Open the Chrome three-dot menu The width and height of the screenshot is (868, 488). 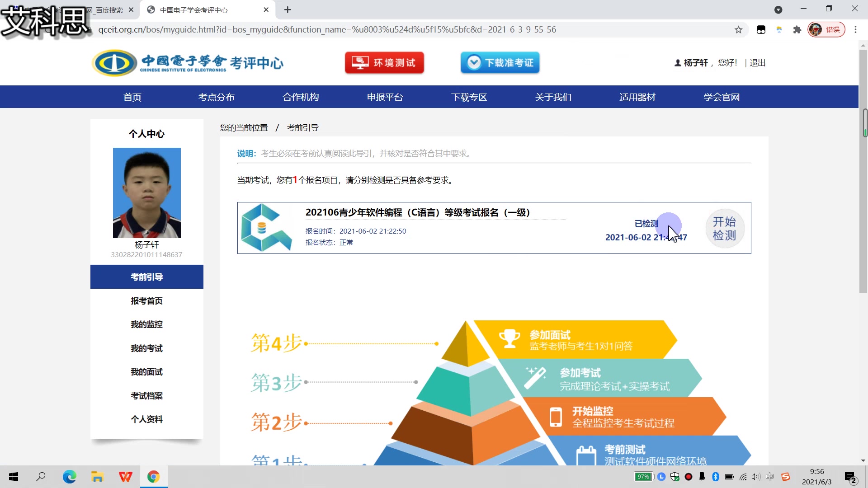pyautogui.click(x=855, y=29)
